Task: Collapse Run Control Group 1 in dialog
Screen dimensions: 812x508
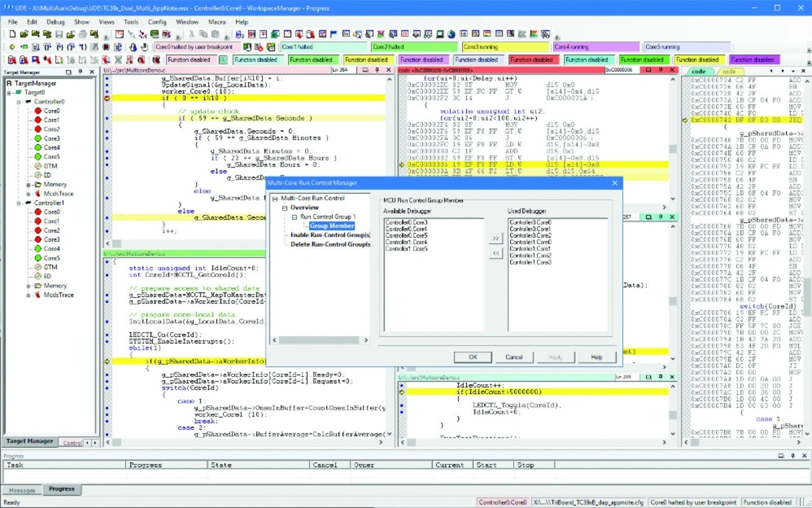Action: click(x=294, y=217)
